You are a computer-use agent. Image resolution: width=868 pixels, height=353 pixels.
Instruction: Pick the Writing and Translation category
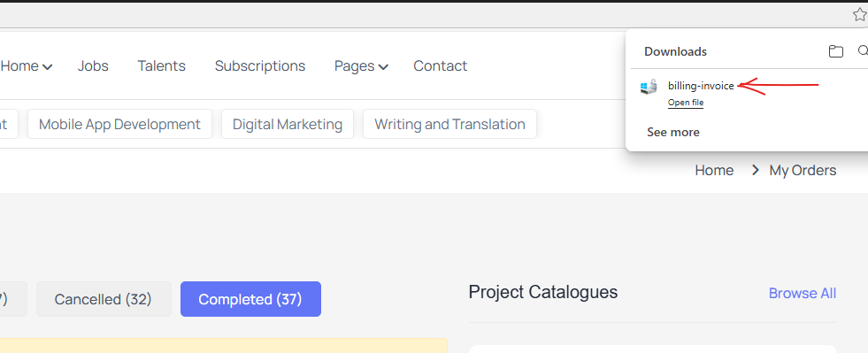coord(449,124)
